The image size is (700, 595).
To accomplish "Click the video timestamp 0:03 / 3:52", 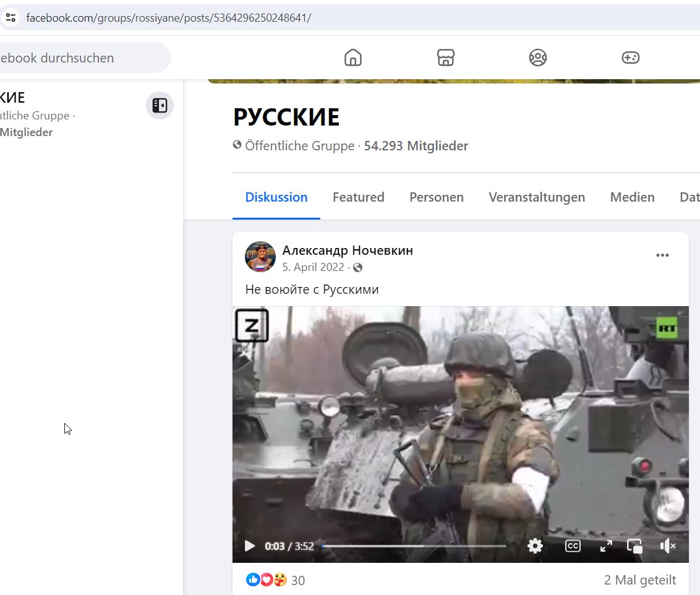I will [x=289, y=546].
